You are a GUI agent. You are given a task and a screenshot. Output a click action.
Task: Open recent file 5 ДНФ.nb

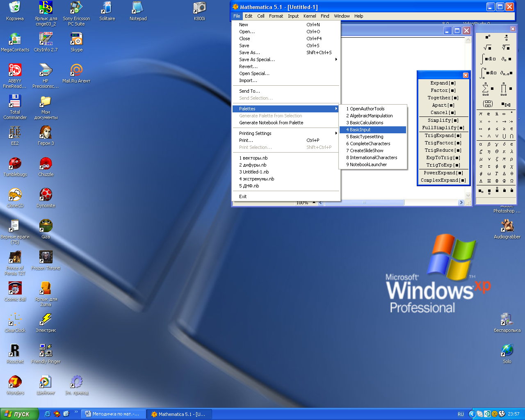[x=286, y=186]
